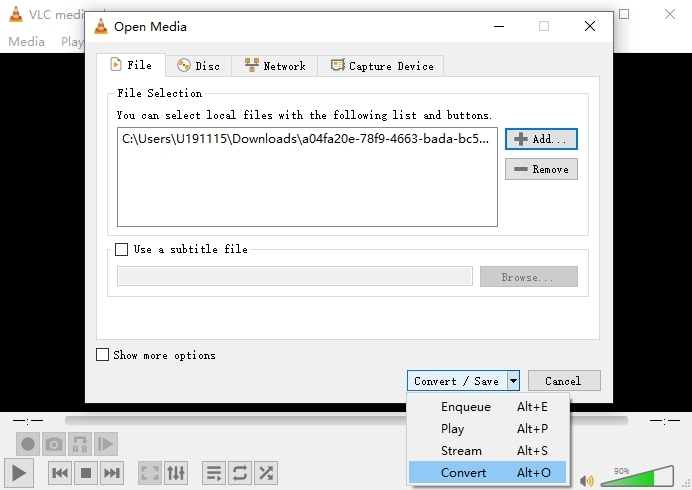This screenshot has height=490, width=692.
Task: Click the Browse... button
Action: tap(529, 276)
